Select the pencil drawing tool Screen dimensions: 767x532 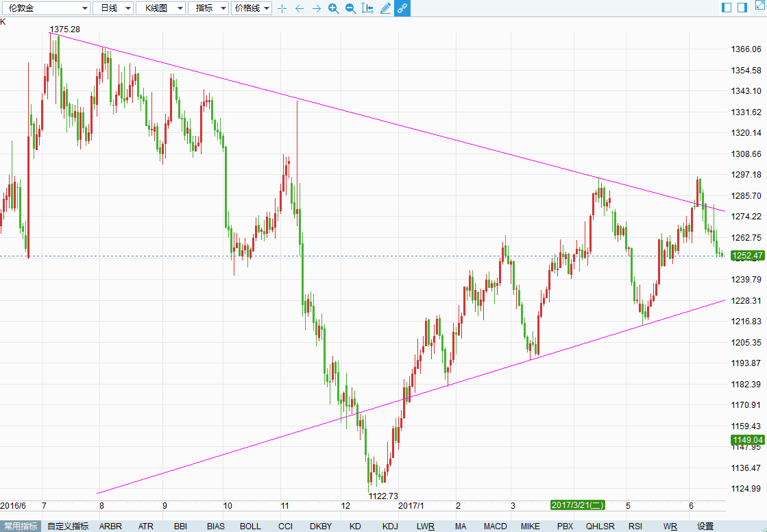click(385, 8)
